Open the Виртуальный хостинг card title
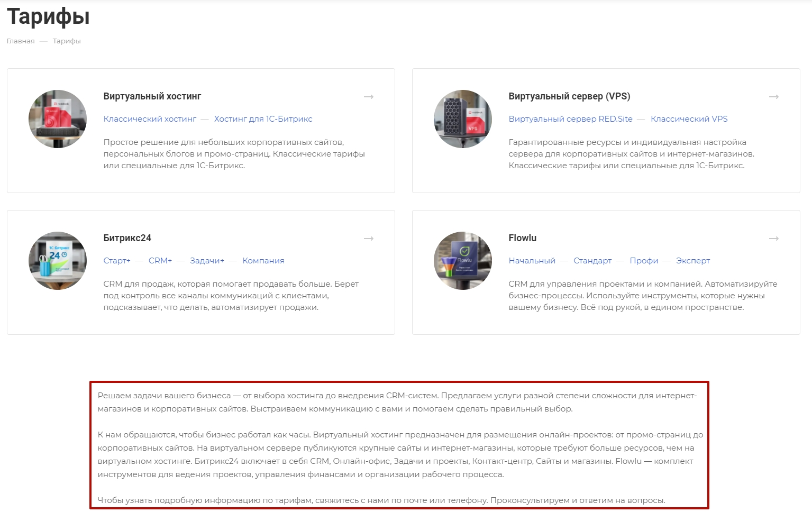Viewport: 812px width, 512px height. coord(152,96)
